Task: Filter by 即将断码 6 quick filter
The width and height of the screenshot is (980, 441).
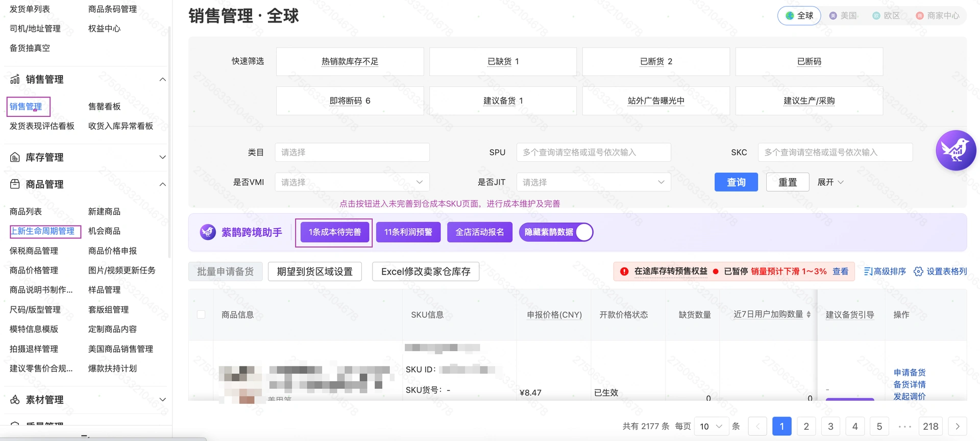Action: pos(350,101)
